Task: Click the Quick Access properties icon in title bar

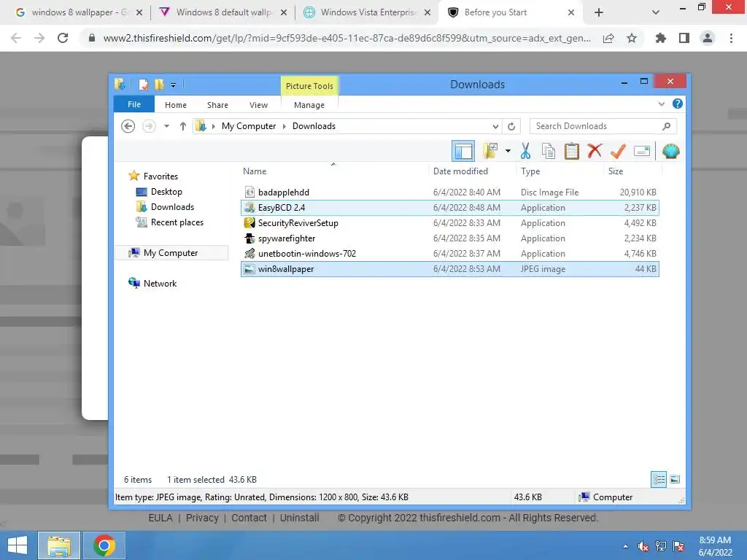Action: point(144,85)
